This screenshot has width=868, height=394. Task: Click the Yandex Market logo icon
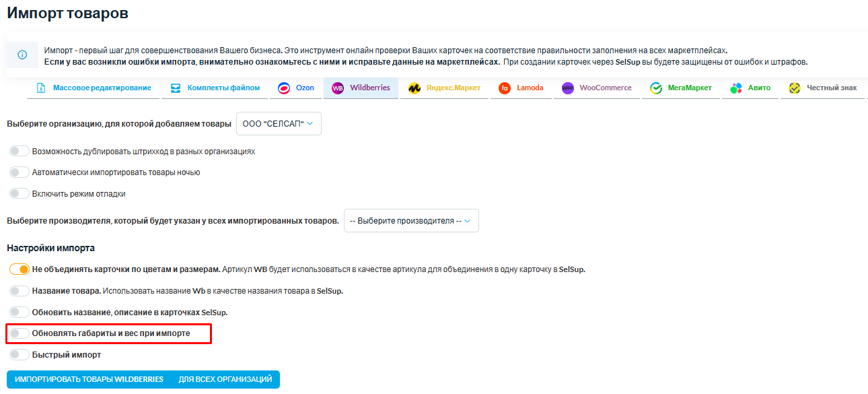click(414, 88)
